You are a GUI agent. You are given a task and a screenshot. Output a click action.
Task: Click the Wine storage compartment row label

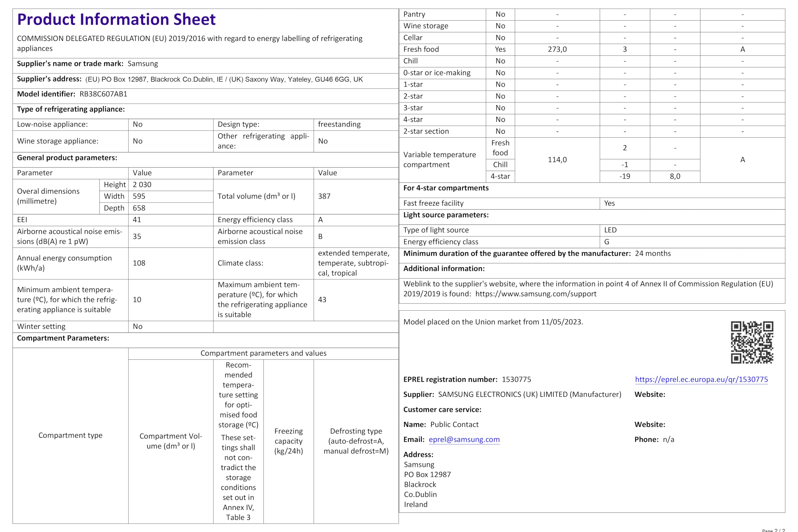click(425, 26)
